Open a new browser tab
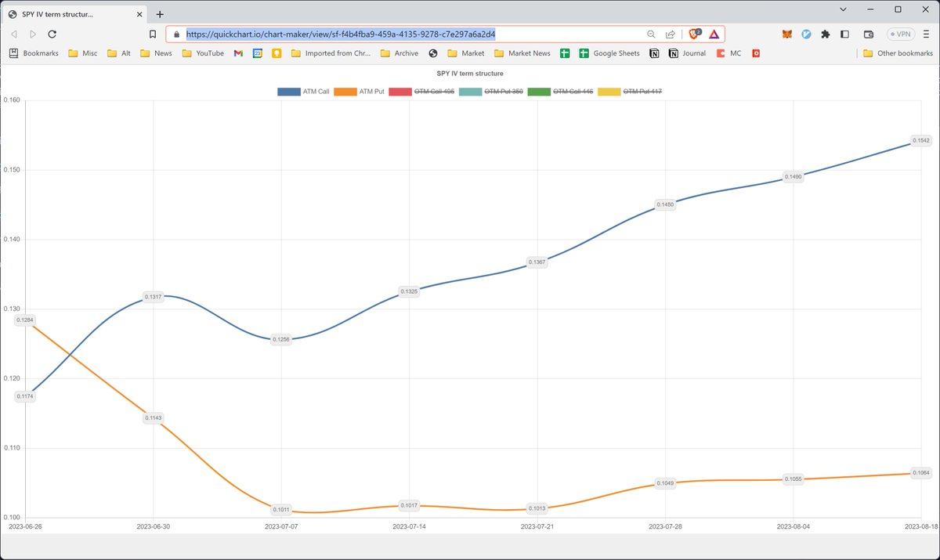The width and height of the screenshot is (940, 560). point(160,14)
